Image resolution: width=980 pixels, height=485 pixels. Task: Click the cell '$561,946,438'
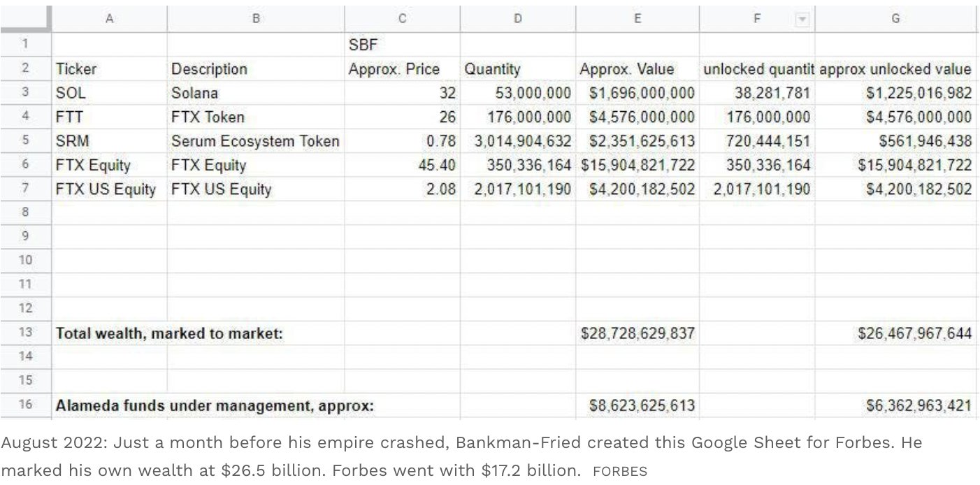pos(895,141)
